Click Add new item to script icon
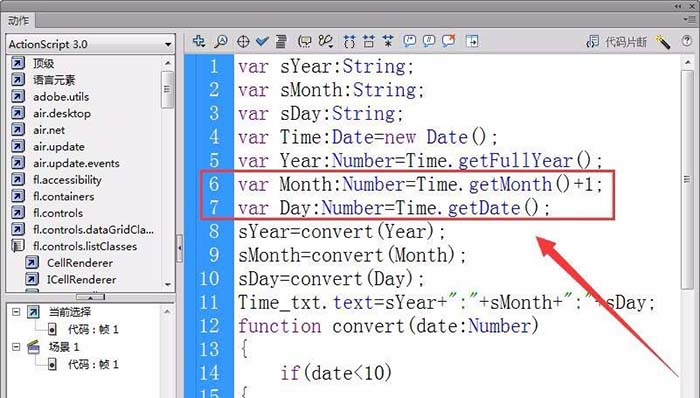 click(x=199, y=41)
